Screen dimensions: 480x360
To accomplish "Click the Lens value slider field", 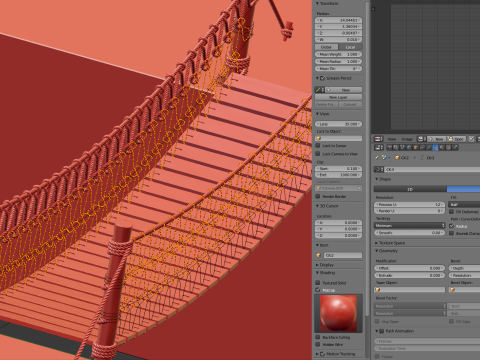I will point(339,124).
